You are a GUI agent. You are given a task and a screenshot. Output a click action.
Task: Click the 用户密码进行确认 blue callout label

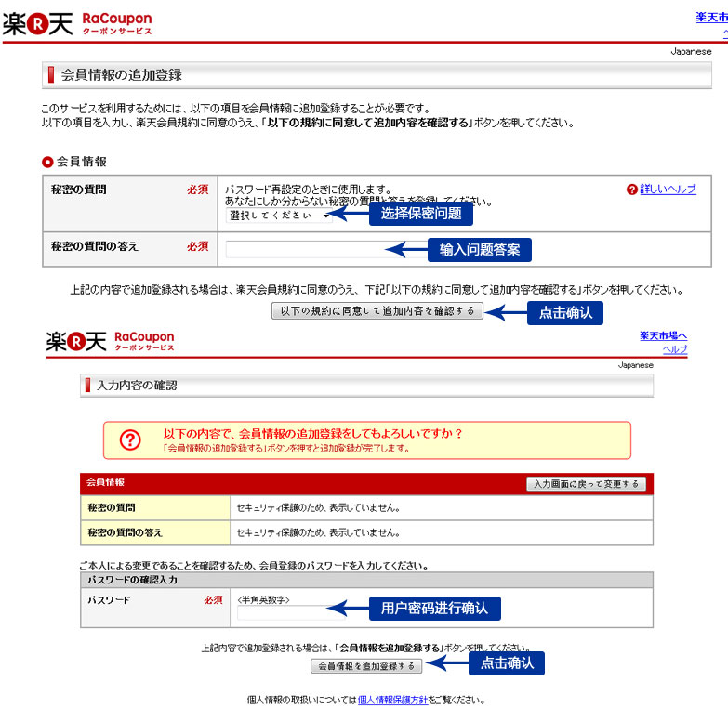434,609
